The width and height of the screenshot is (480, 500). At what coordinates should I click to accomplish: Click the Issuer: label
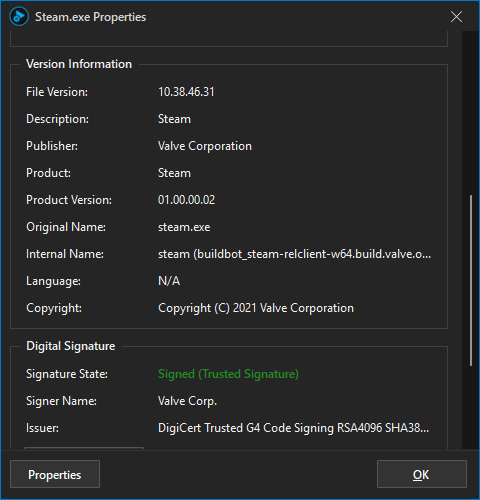point(42,428)
